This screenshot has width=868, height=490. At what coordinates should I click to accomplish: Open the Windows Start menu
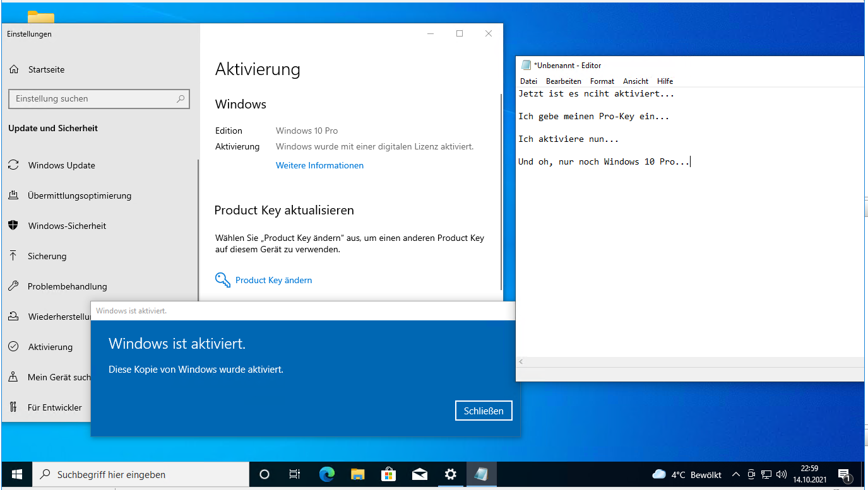tap(17, 474)
